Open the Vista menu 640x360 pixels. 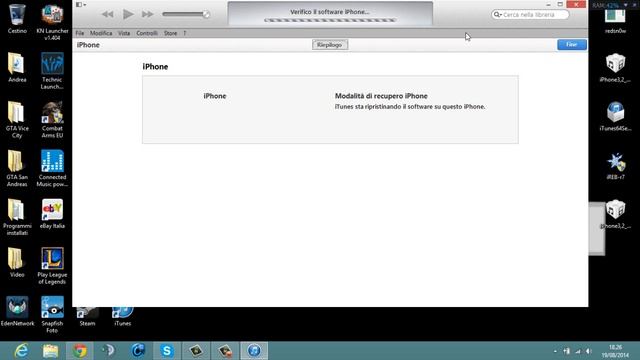[x=124, y=33]
